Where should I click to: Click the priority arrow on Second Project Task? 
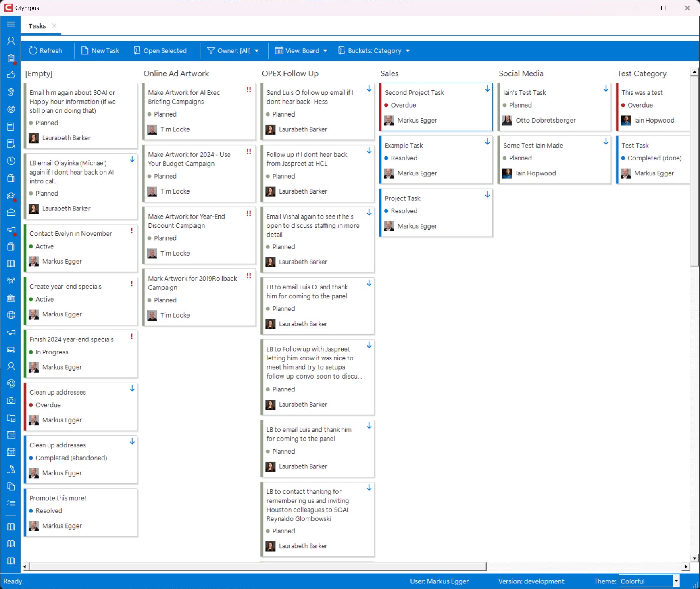(487, 89)
